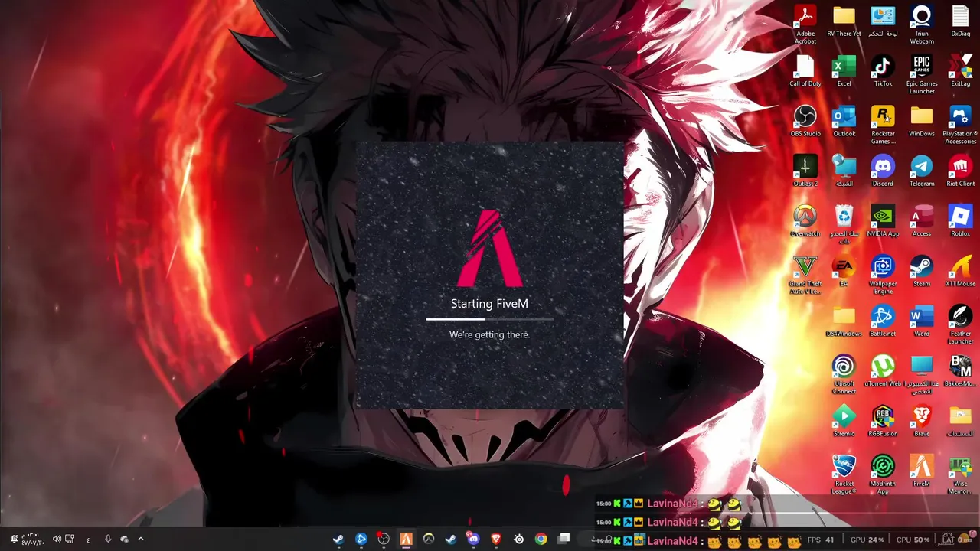Open Google Chrome from the taskbar
This screenshot has width=980, height=551.
pos(541,539)
